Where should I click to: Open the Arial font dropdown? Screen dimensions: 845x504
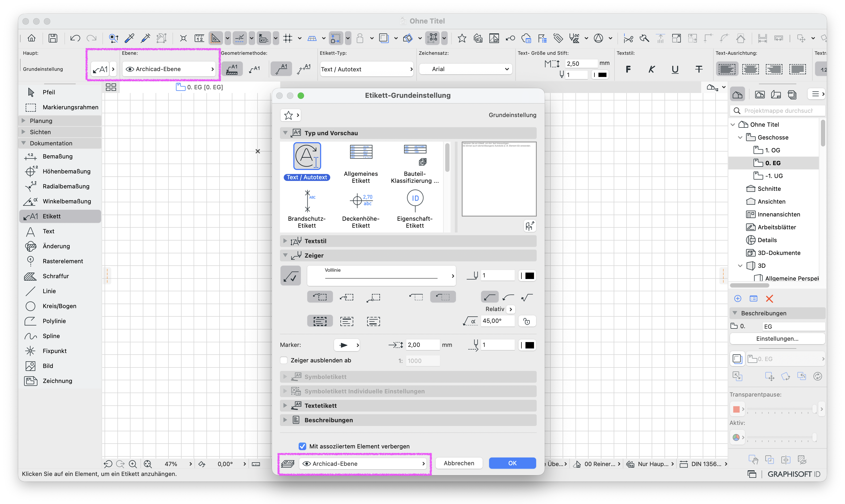tap(466, 69)
